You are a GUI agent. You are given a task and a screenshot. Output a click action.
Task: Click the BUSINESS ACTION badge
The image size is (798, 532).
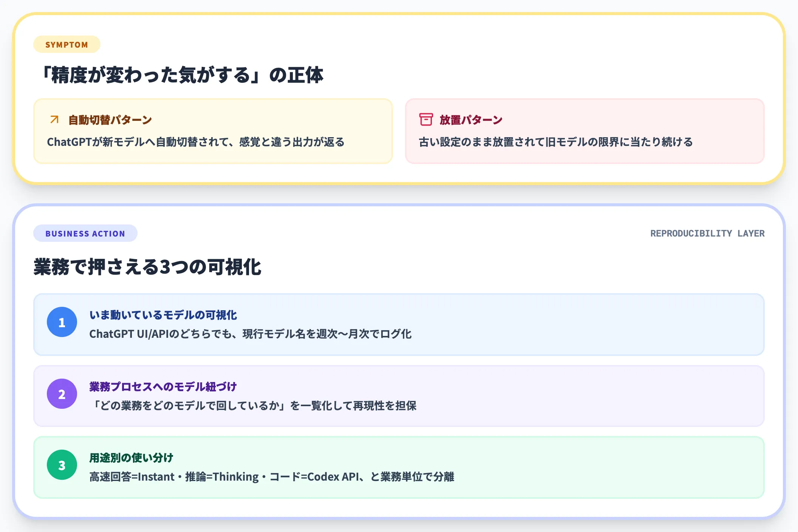85,234
